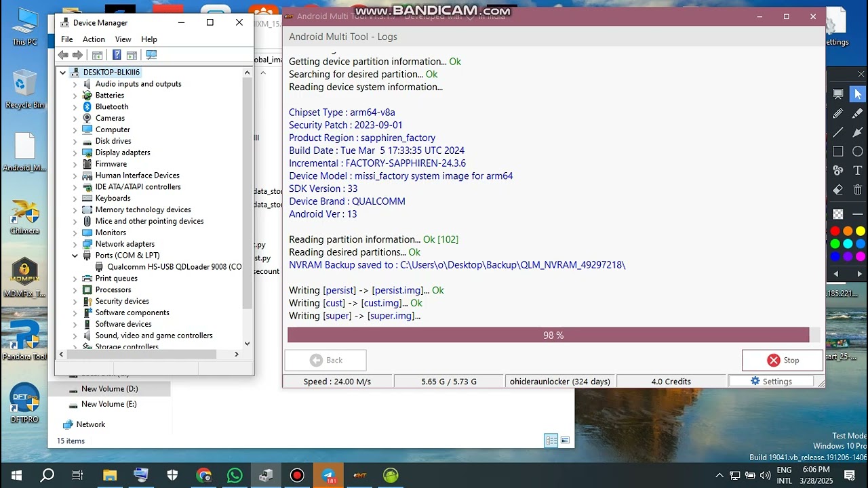Select the numbering stamp tool
Viewport: 868px width, 488px height.
(x=838, y=170)
